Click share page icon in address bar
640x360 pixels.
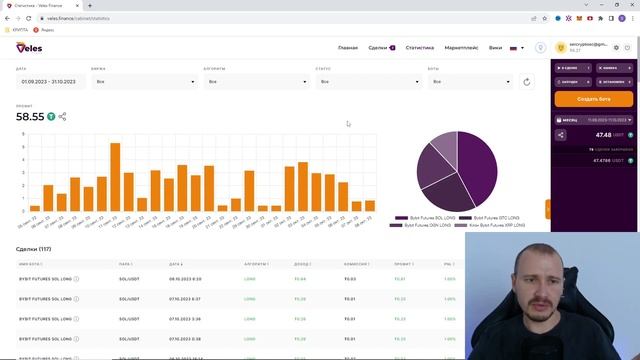[x=534, y=18]
